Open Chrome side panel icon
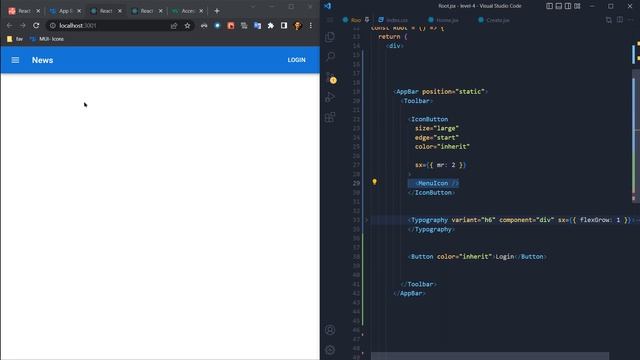 pos(284,26)
